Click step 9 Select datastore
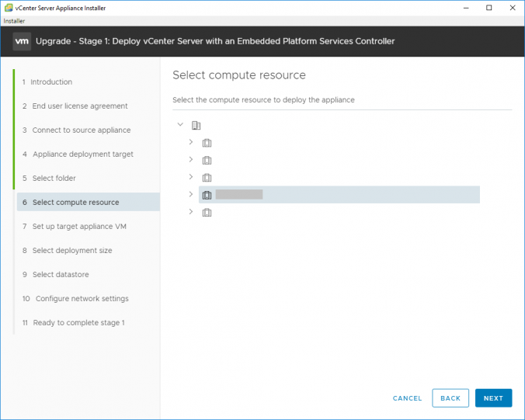Viewport: 525px width, 420px height. tap(56, 275)
